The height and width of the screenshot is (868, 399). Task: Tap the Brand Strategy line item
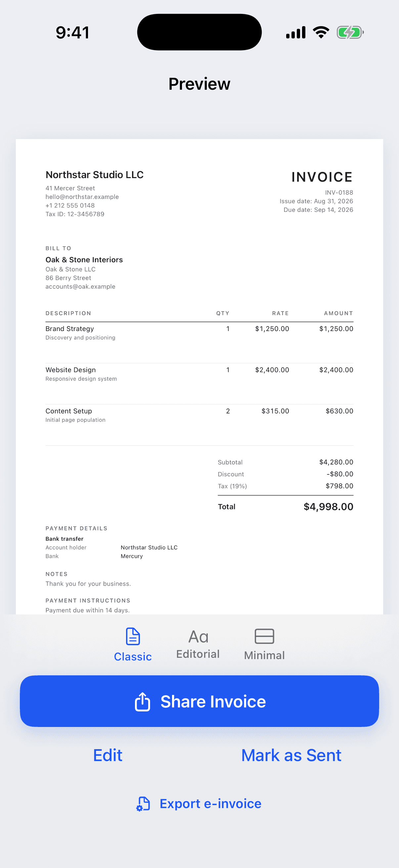70,328
